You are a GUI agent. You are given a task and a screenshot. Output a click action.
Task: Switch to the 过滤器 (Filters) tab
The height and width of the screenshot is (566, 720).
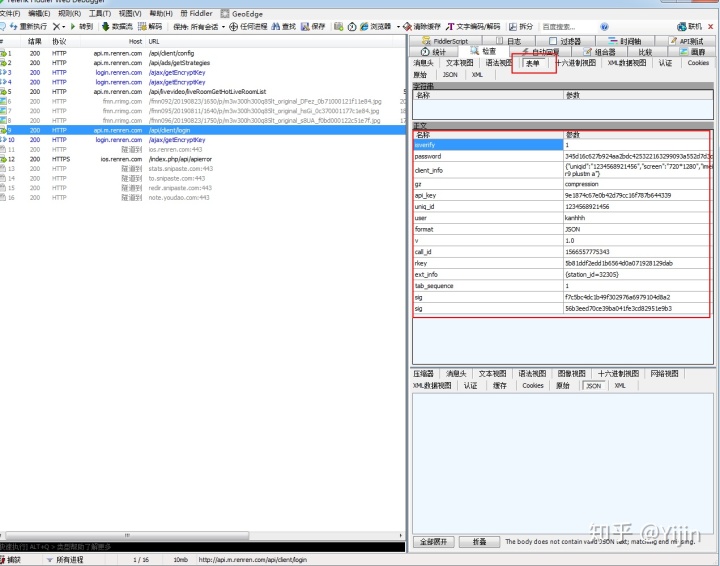tap(565, 41)
